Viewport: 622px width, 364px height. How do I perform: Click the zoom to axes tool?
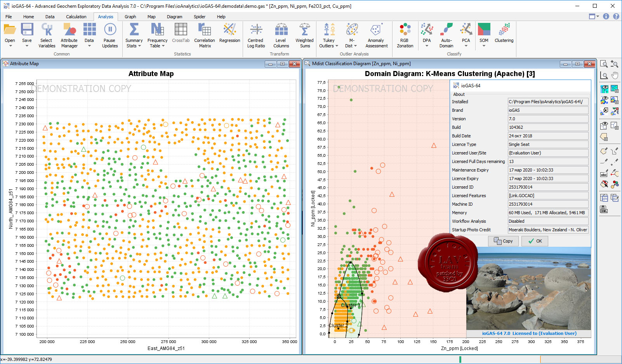pyautogui.click(x=604, y=75)
